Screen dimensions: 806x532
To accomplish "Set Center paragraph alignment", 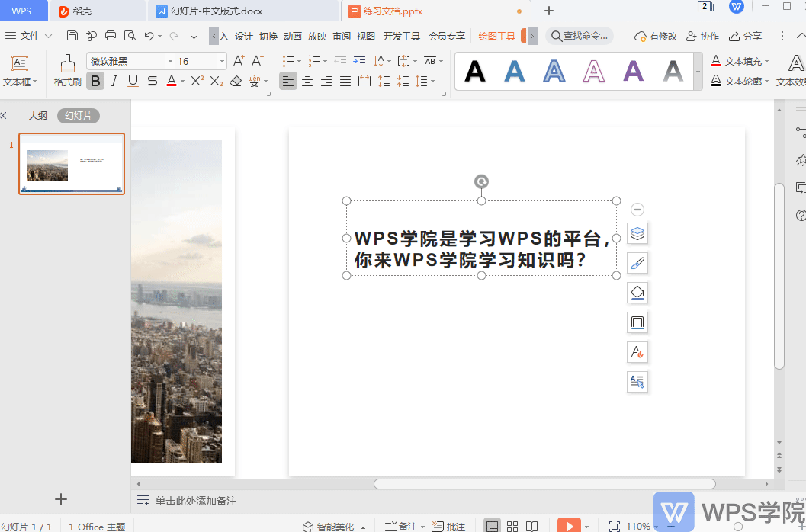I will point(307,81).
